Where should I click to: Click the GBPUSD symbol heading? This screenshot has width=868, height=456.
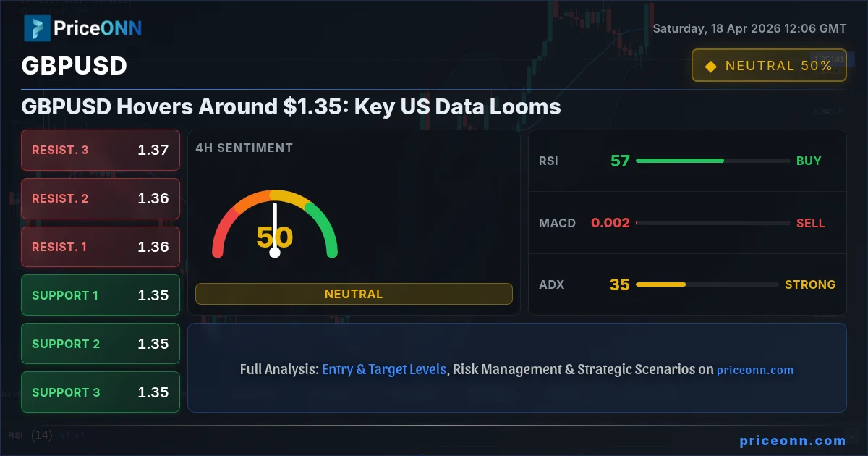[x=75, y=66]
